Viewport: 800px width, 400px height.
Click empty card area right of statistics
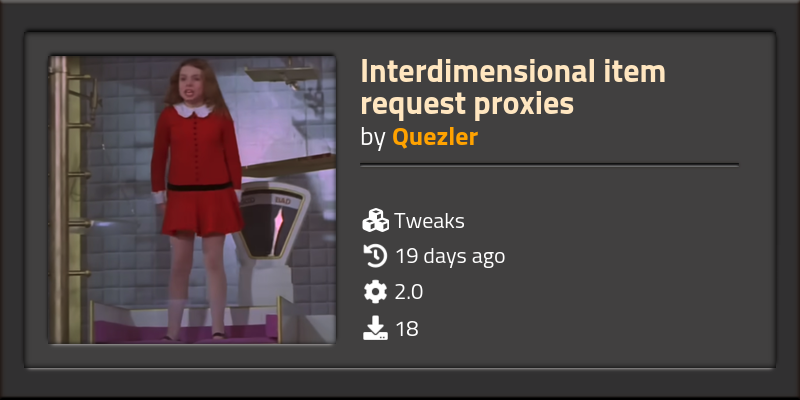638,276
